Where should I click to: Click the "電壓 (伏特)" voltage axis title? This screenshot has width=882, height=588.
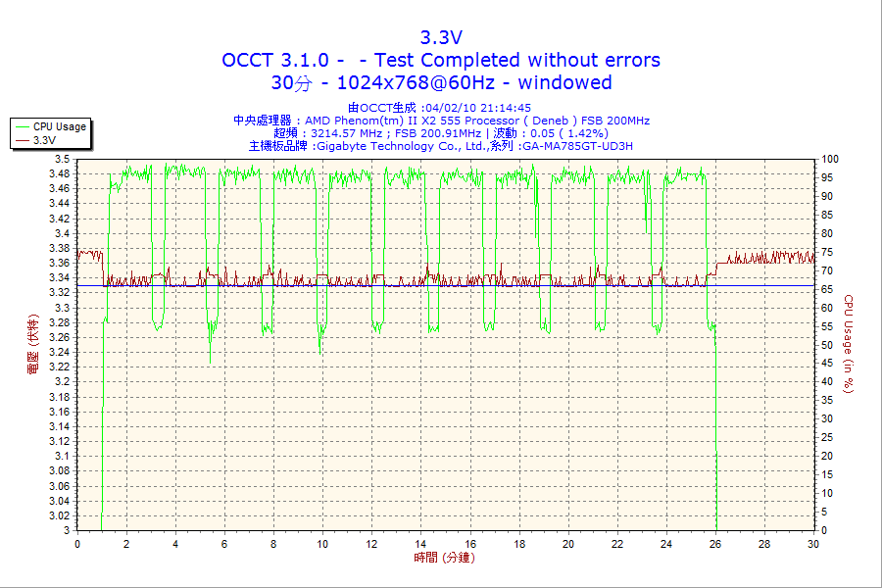point(33,344)
